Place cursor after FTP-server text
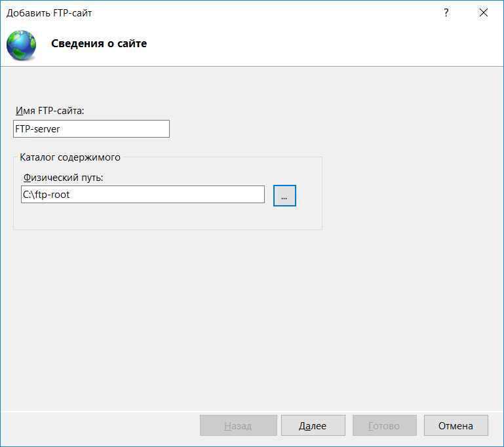The width and height of the screenshot is (504, 447). click(x=61, y=129)
